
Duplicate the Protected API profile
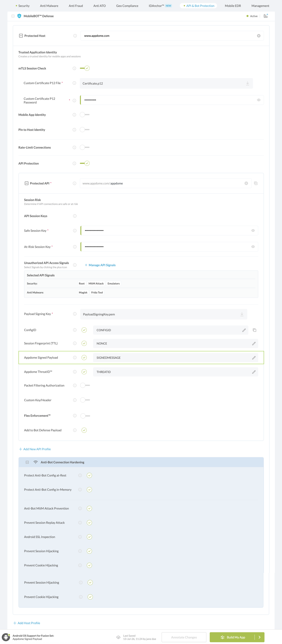[x=256, y=183]
